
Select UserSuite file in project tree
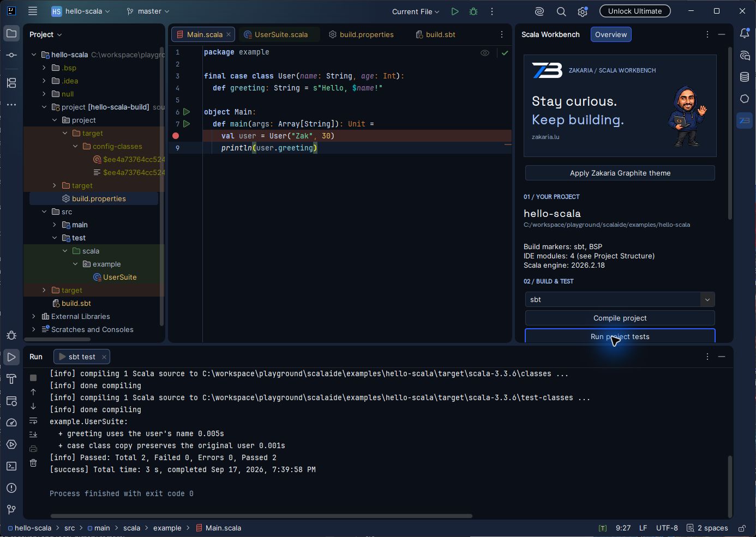point(115,277)
